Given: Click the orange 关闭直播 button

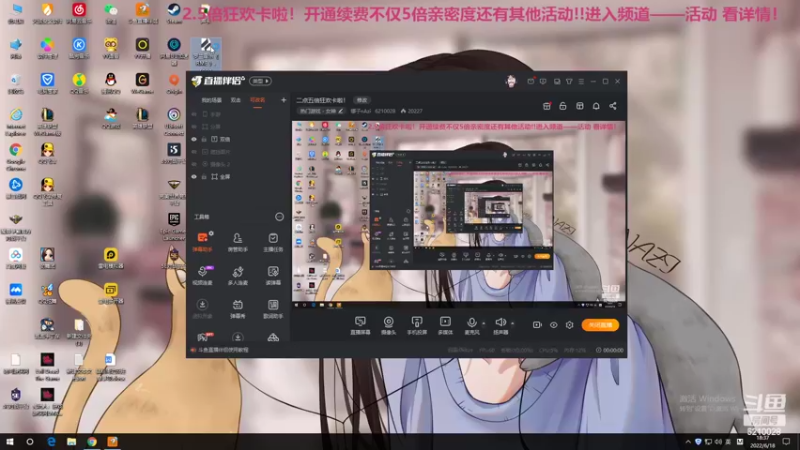Looking at the screenshot, I should 600,325.
